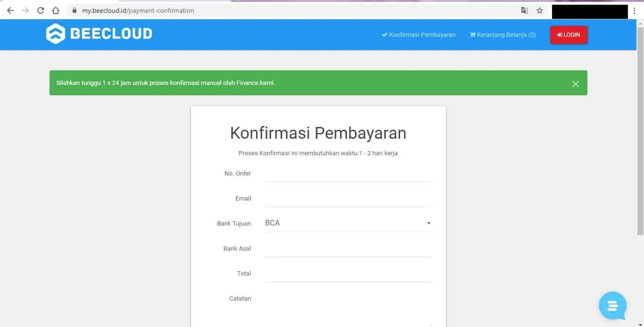
Task: Open Keranjang Belanja (0) cart
Action: [x=503, y=35]
